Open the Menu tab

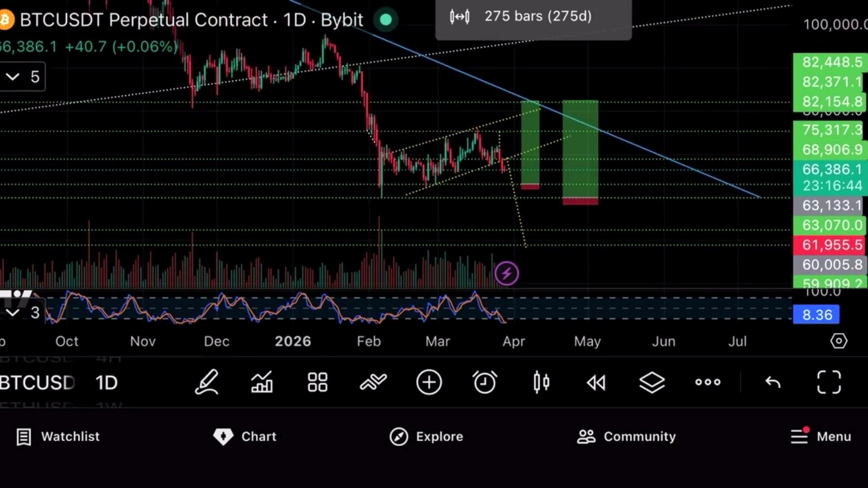pos(821,436)
